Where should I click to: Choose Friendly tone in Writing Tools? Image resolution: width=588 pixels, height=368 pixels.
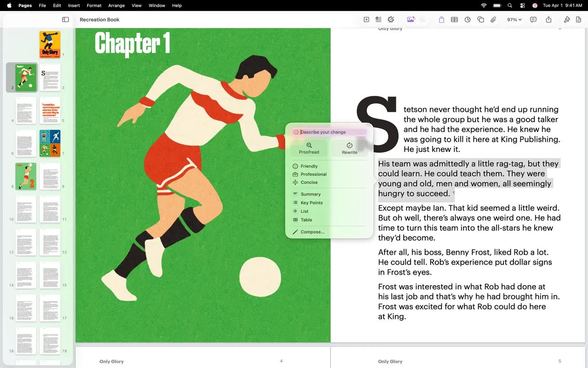click(309, 166)
